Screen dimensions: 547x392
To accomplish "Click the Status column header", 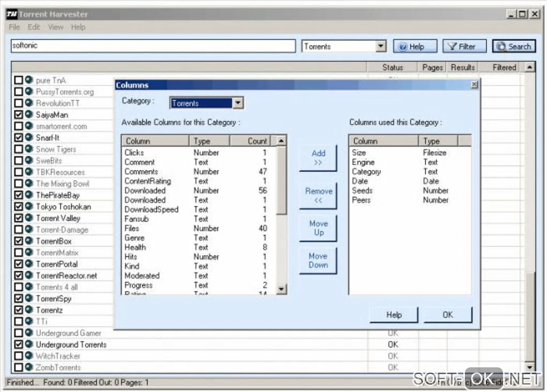I will pyautogui.click(x=392, y=68).
